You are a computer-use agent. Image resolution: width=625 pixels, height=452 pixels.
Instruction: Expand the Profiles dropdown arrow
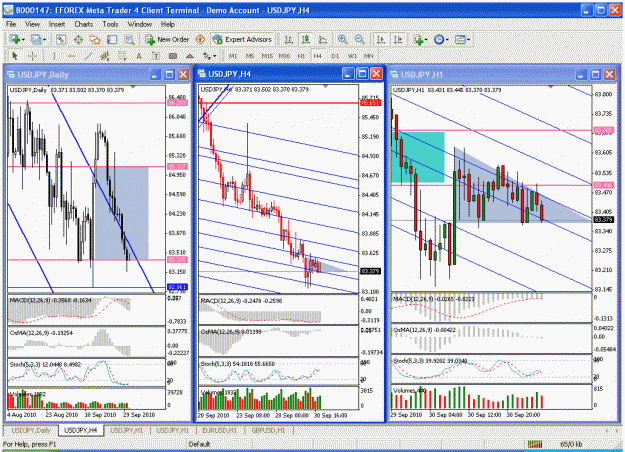[x=44, y=40]
